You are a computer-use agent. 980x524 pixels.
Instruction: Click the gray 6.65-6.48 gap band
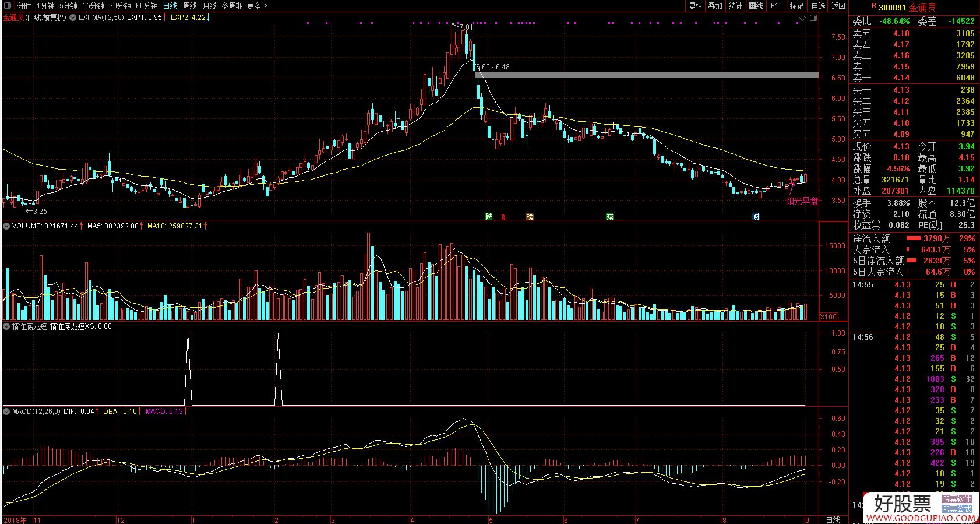pos(647,75)
